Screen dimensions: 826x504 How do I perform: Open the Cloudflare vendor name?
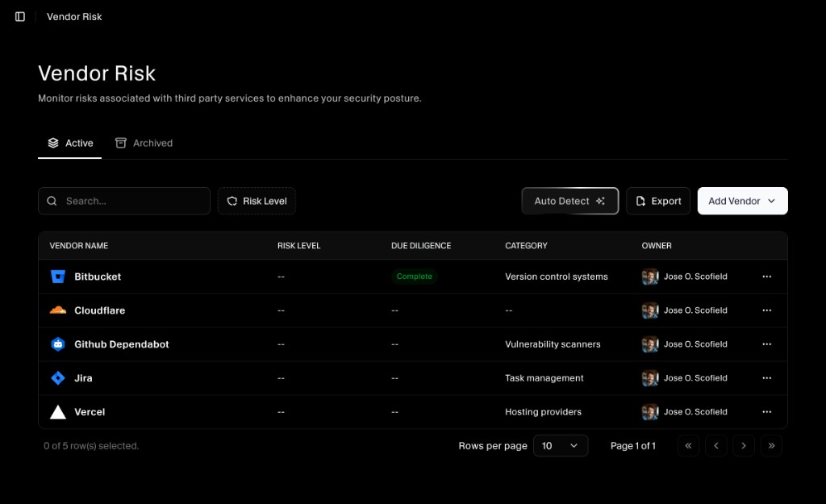(99, 310)
